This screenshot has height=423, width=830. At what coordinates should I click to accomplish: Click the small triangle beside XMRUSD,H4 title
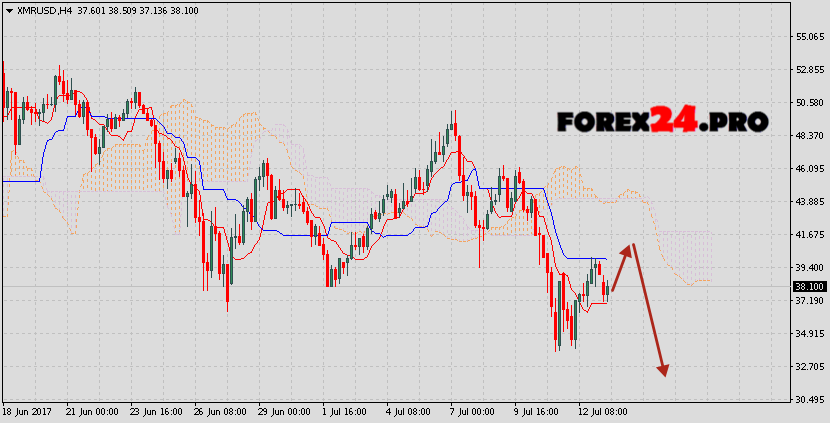[x=8, y=9]
